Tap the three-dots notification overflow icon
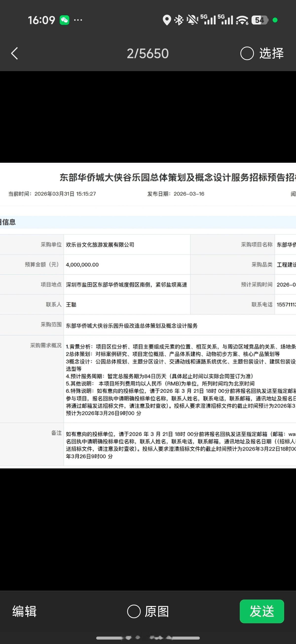The height and width of the screenshot is (644, 296). 78,20
